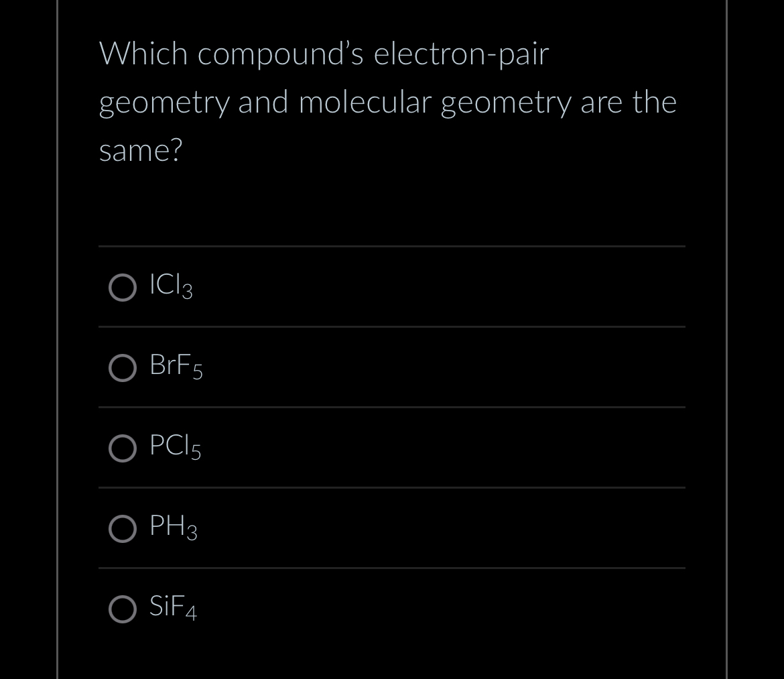784x679 pixels.
Task: Click the question text about electron-pair geometry
Action: pos(387,101)
